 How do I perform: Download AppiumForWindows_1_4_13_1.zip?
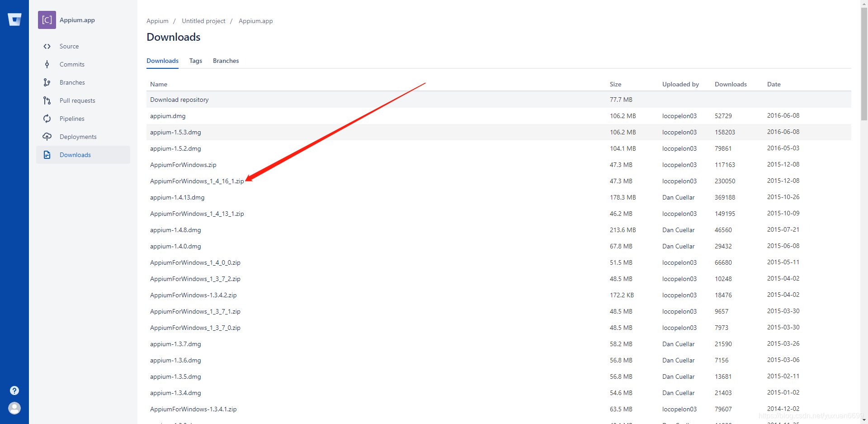pos(197,214)
